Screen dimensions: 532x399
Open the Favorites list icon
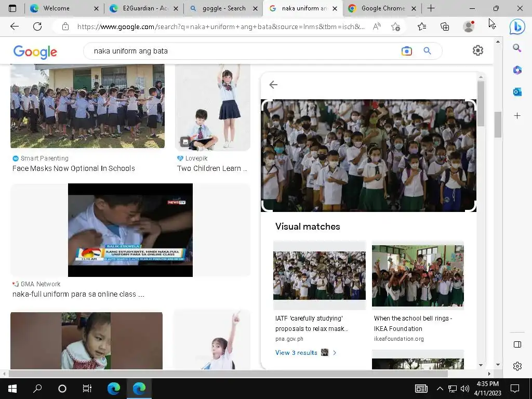click(x=422, y=26)
